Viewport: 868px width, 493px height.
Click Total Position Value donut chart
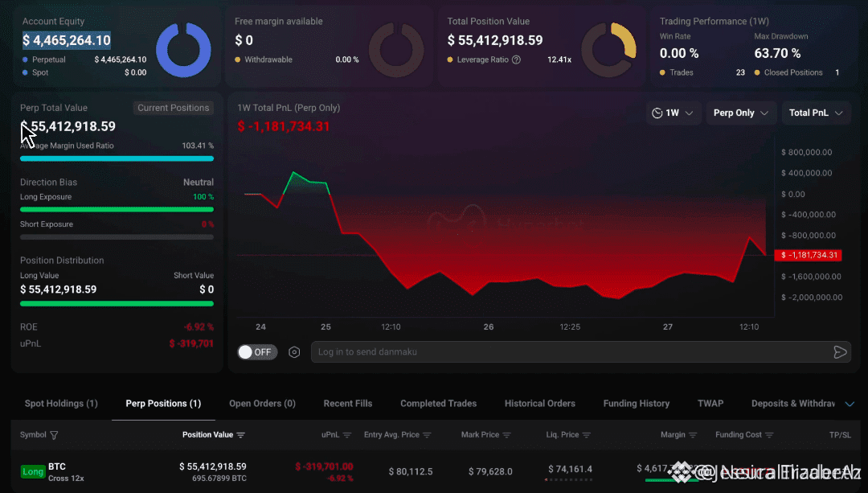tap(608, 50)
